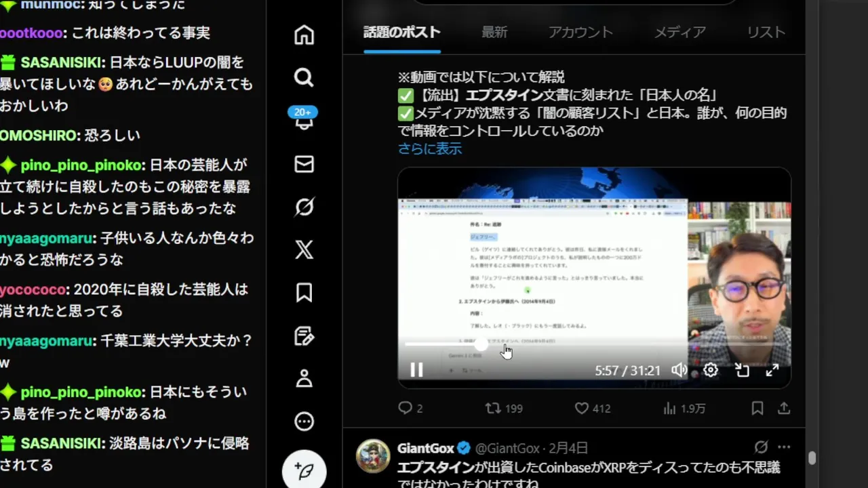Open Grok icon in the sidebar
This screenshot has width=868, height=488.
pos(304,207)
